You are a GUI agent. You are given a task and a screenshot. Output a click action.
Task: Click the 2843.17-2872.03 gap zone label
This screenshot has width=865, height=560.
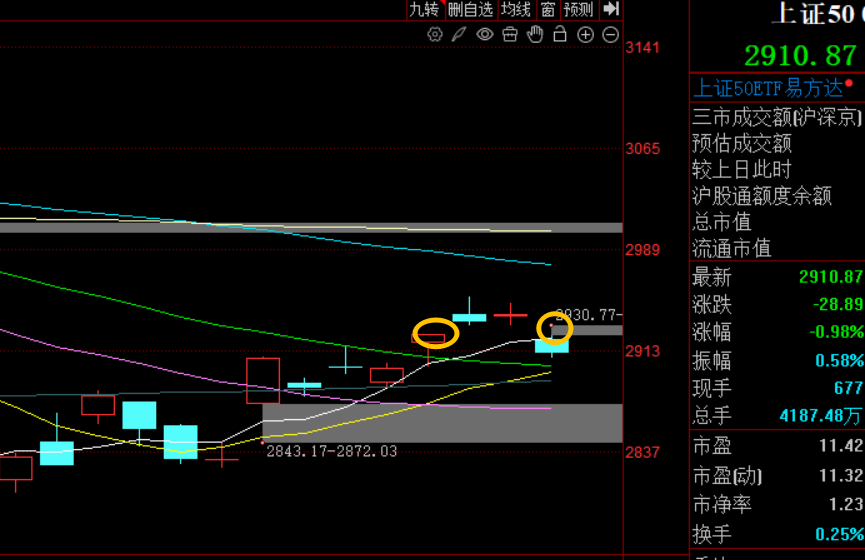pos(332,451)
